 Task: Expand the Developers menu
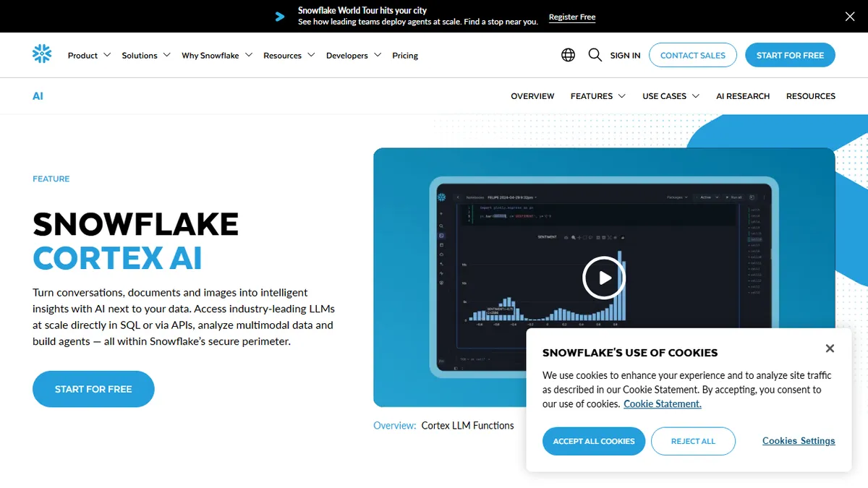point(354,55)
